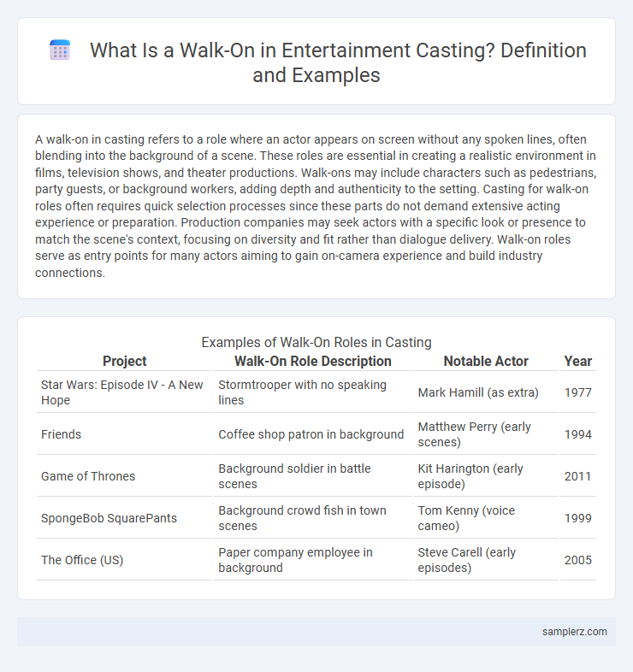Select the 1994 year cell
The image size is (633, 672).
click(x=578, y=434)
